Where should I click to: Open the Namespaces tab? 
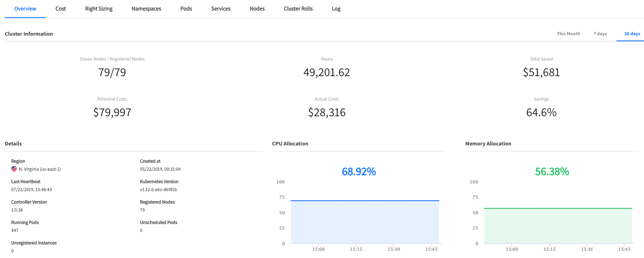pos(146,9)
